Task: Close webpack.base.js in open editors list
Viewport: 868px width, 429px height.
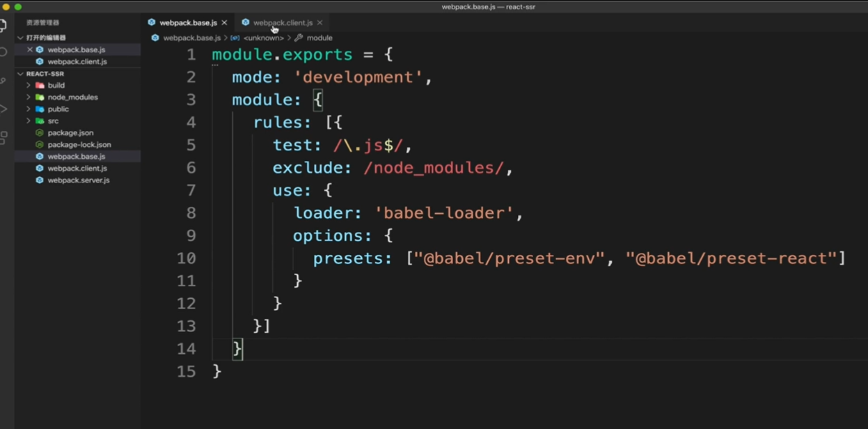Action: (x=30, y=49)
